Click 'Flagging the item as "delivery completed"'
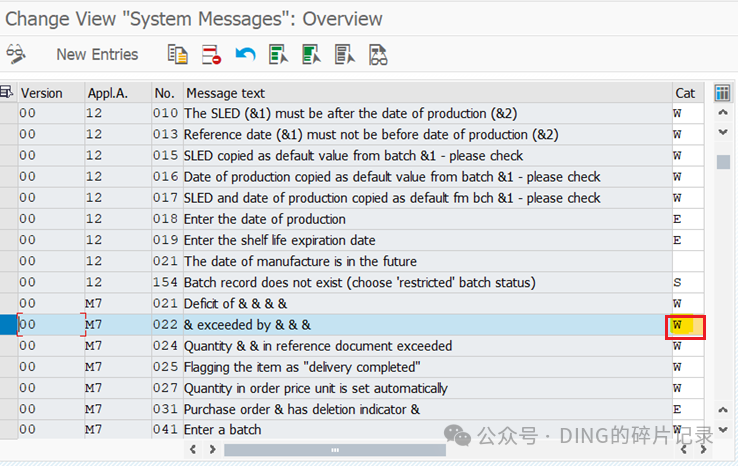This screenshot has width=738, height=466. tap(302, 367)
